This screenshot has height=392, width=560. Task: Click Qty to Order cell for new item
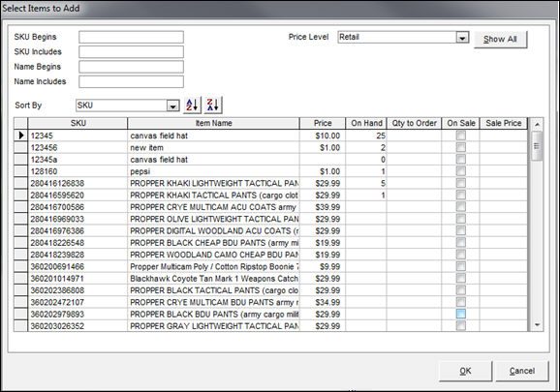[414, 147]
